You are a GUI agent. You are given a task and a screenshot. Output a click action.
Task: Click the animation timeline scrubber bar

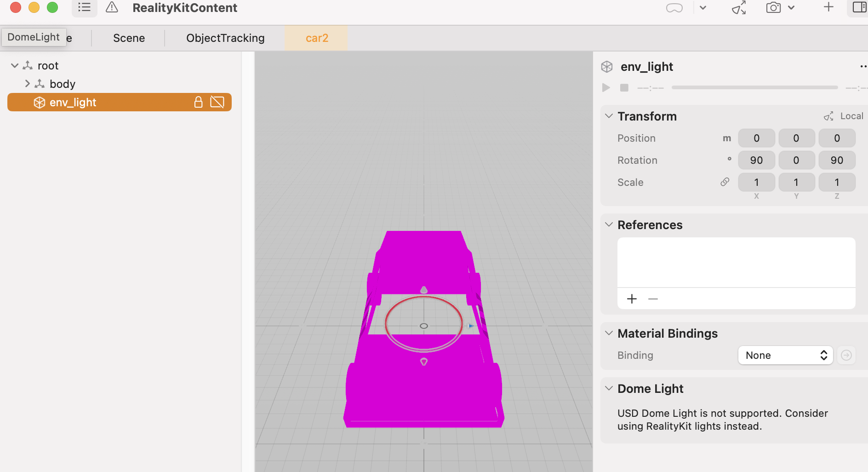click(x=754, y=87)
